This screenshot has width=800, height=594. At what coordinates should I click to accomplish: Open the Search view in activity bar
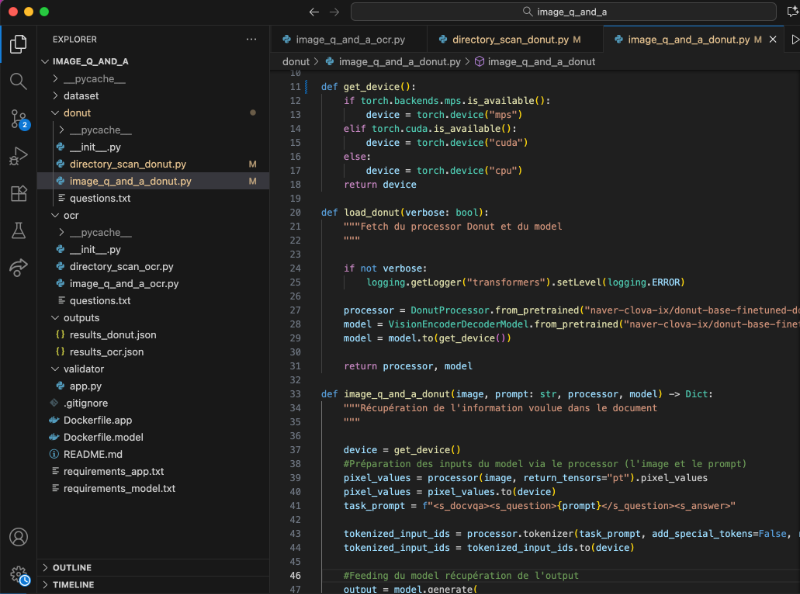coord(18,81)
